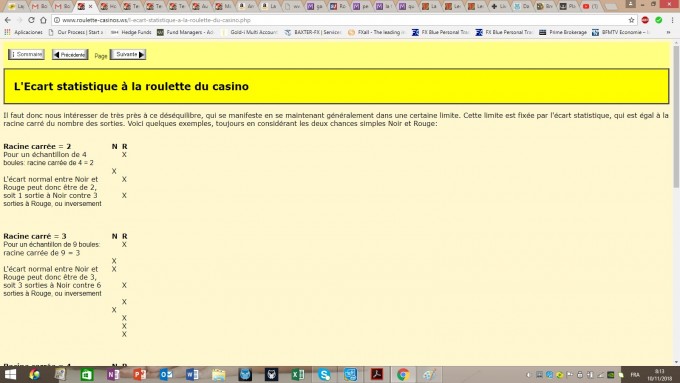Switch to the YouTube tab
This screenshot has width=680, height=383.
pyautogui.click(x=591, y=6)
